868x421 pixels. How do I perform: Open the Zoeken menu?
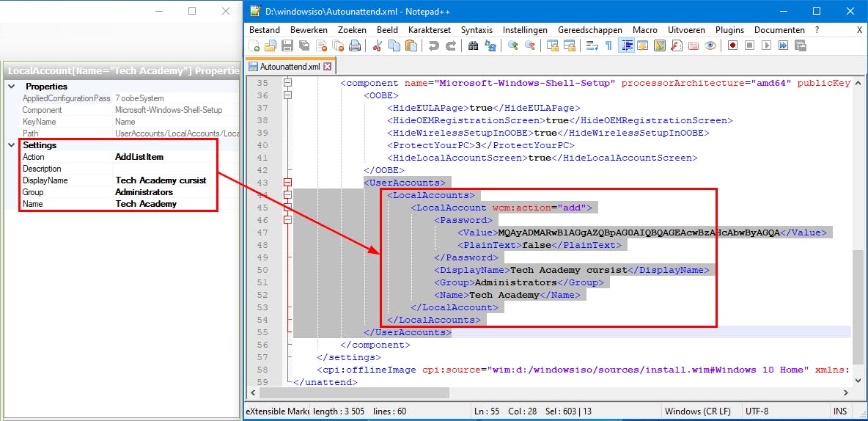352,30
